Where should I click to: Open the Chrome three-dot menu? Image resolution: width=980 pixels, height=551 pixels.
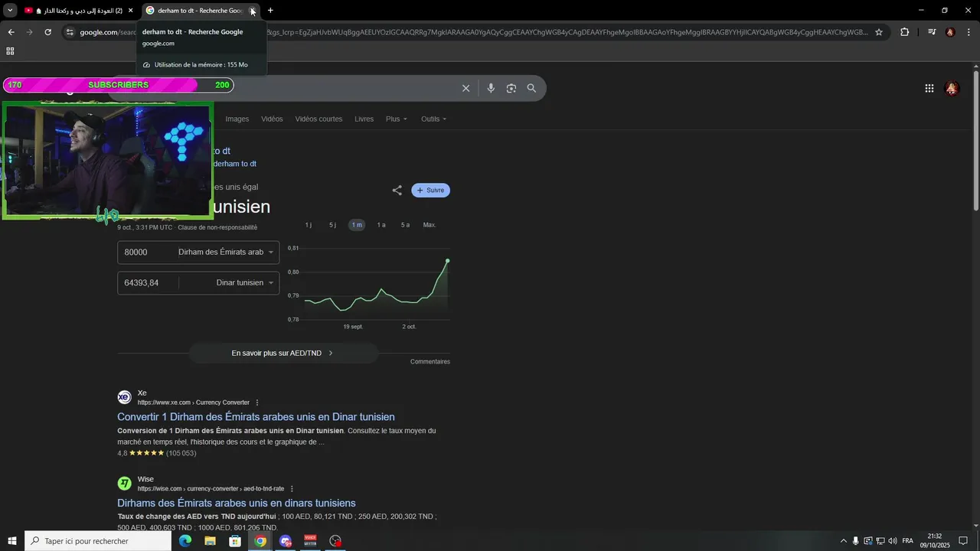[969, 32]
